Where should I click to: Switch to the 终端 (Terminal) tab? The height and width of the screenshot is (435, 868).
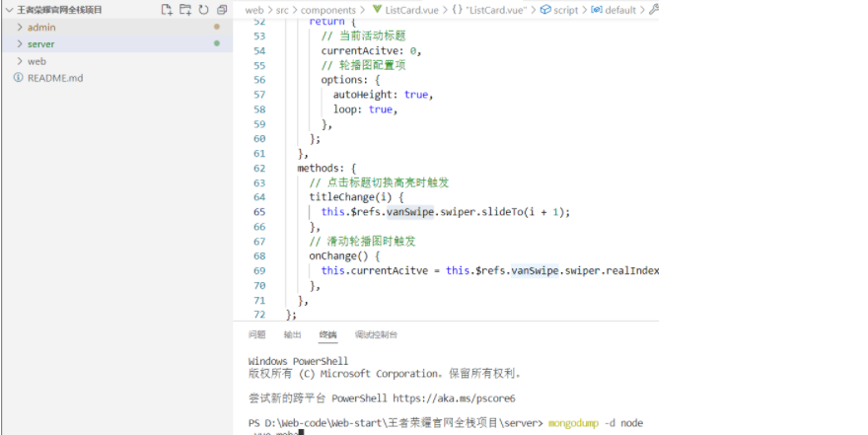327,334
